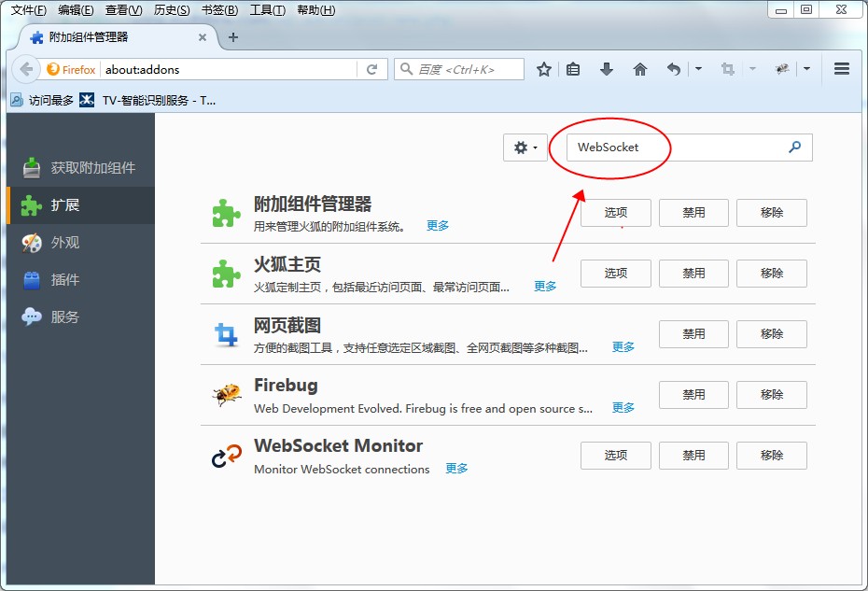Click 移除 for 附加组件管理器
Viewport: 868px width, 591px height.
(x=772, y=213)
